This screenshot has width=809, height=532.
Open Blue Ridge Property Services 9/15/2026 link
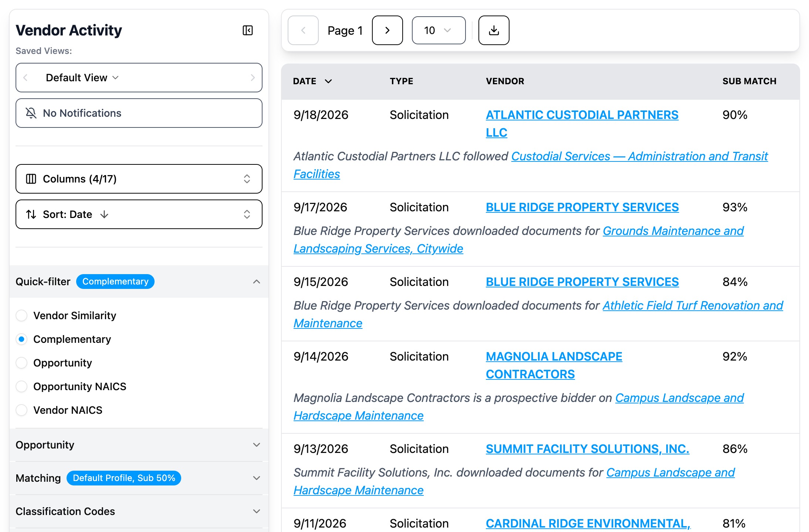point(582,282)
